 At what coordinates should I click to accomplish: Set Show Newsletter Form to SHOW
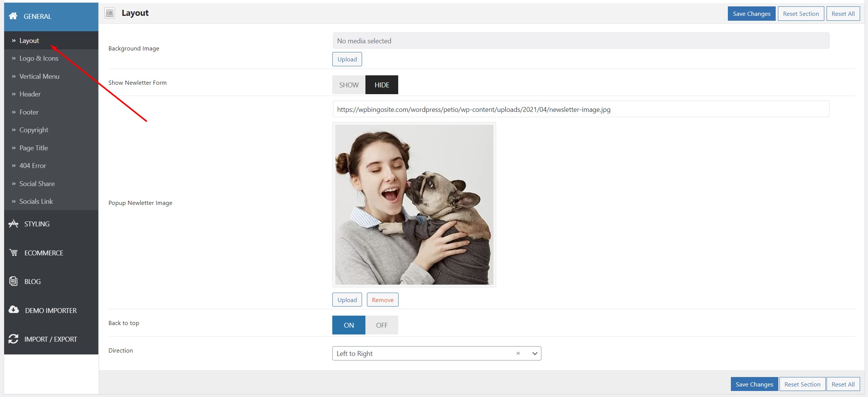[x=349, y=85]
